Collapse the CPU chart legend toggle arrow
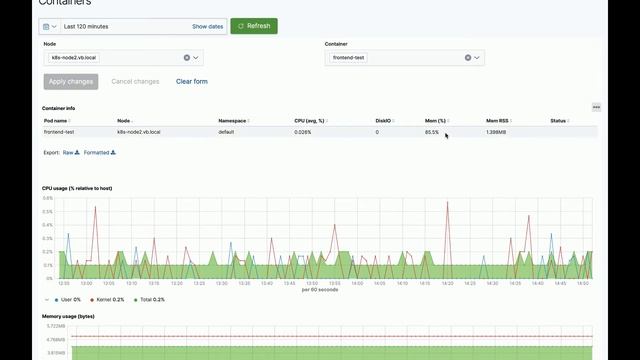The width and height of the screenshot is (640, 360). click(x=47, y=300)
